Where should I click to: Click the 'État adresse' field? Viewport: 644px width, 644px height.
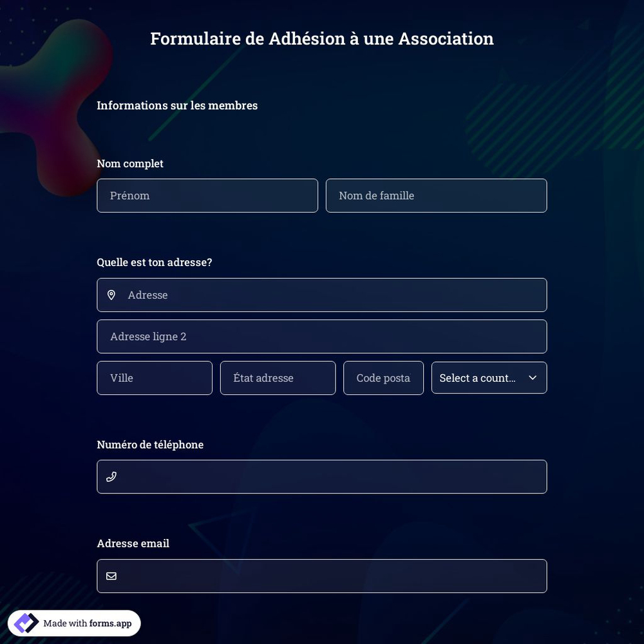pyautogui.click(x=277, y=377)
